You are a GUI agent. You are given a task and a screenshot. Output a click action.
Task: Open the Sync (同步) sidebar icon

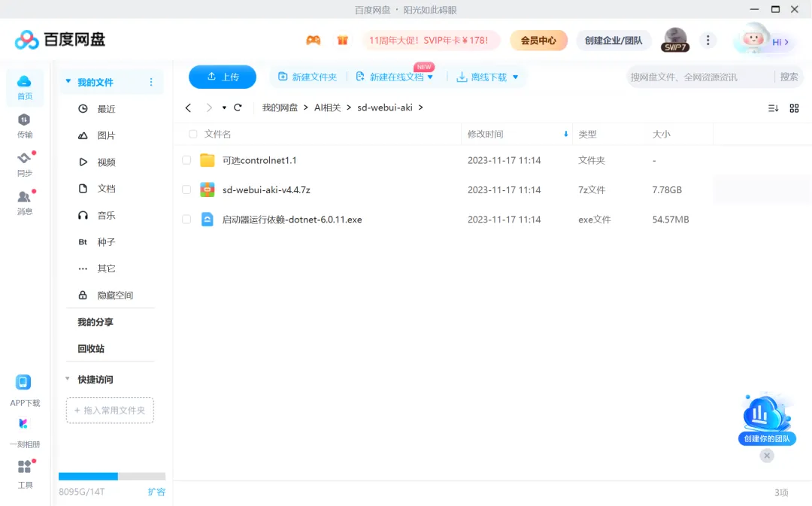pos(24,164)
